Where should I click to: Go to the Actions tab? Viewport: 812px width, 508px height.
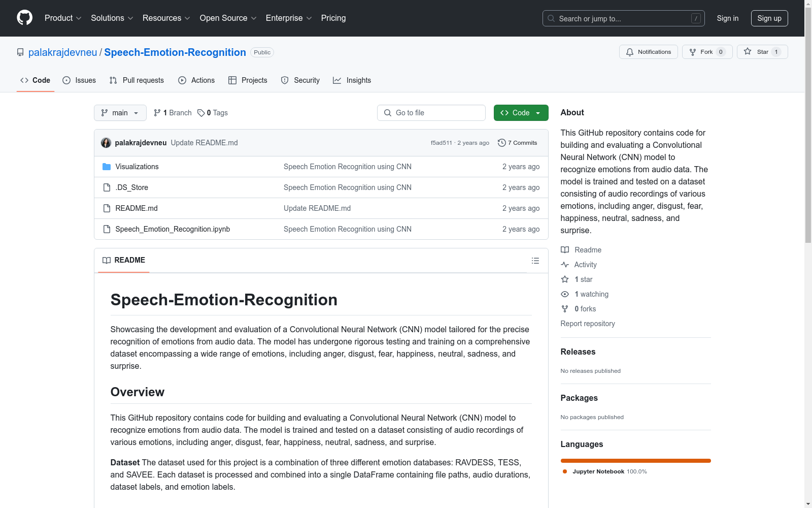(196, 80)
